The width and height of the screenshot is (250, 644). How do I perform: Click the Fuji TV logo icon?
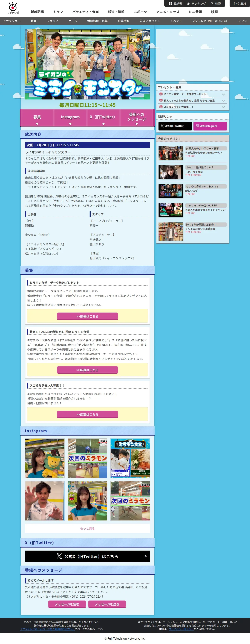[13, 8]
